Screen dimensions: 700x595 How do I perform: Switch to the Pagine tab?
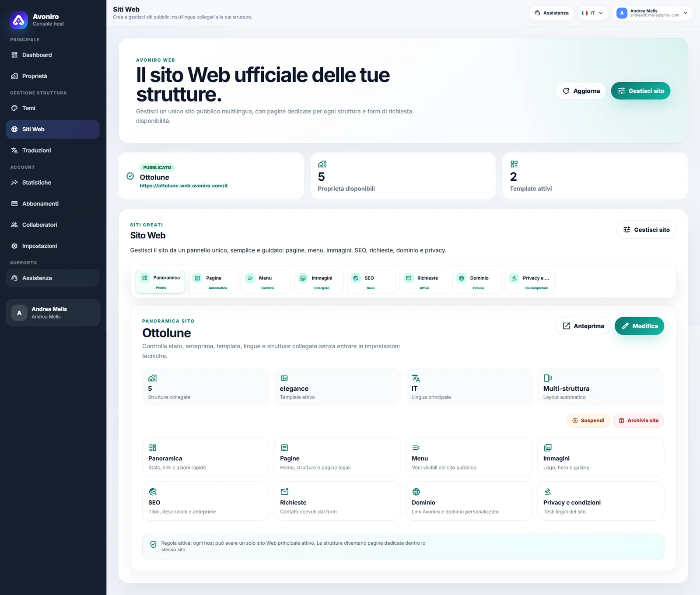click(x=213, y=282)
